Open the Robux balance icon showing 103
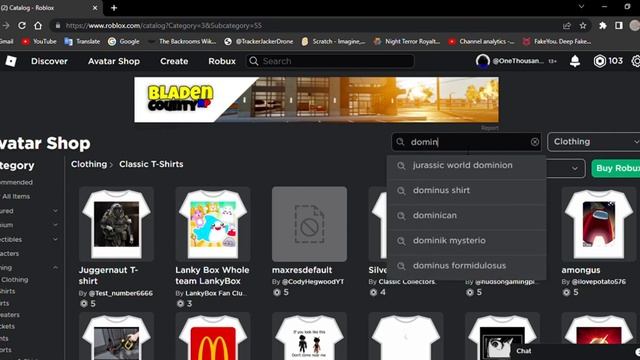640x360 pixels. 599,61
